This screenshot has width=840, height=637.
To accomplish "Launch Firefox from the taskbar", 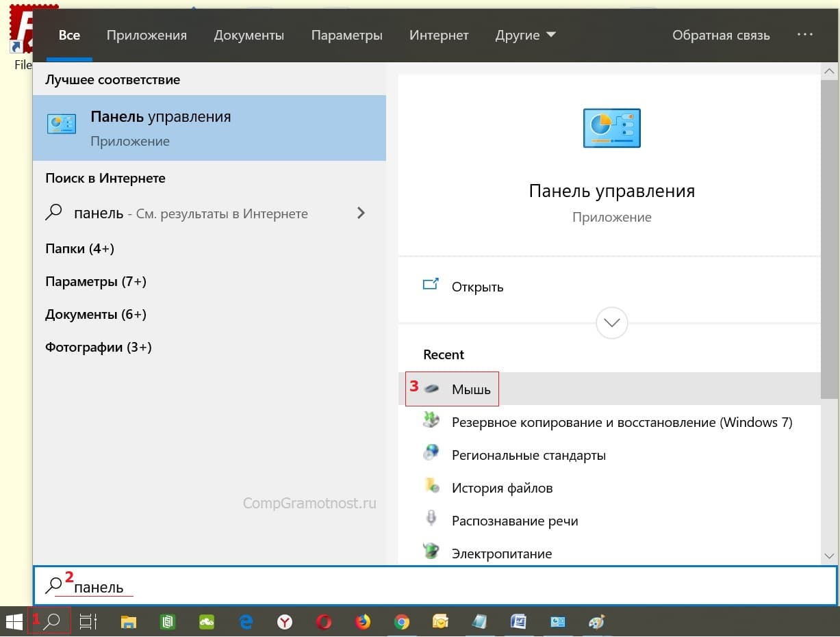I will [363, 622].
